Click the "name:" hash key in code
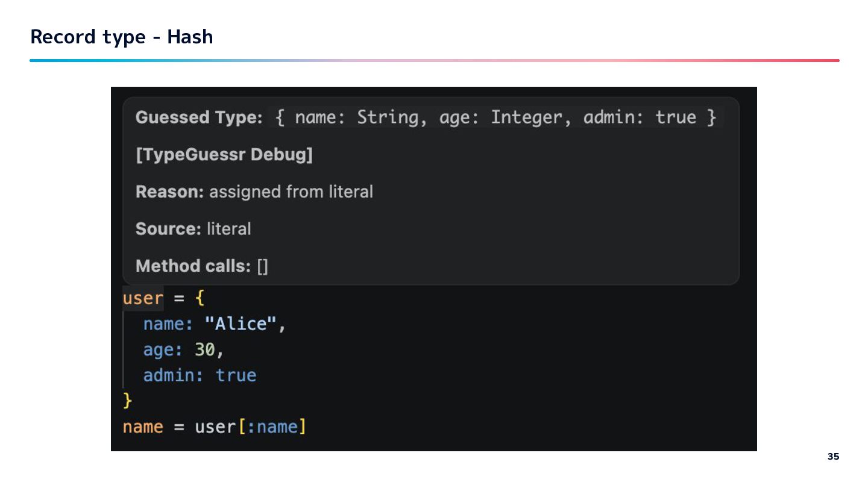Screen dimensions: 868x488 168,324
